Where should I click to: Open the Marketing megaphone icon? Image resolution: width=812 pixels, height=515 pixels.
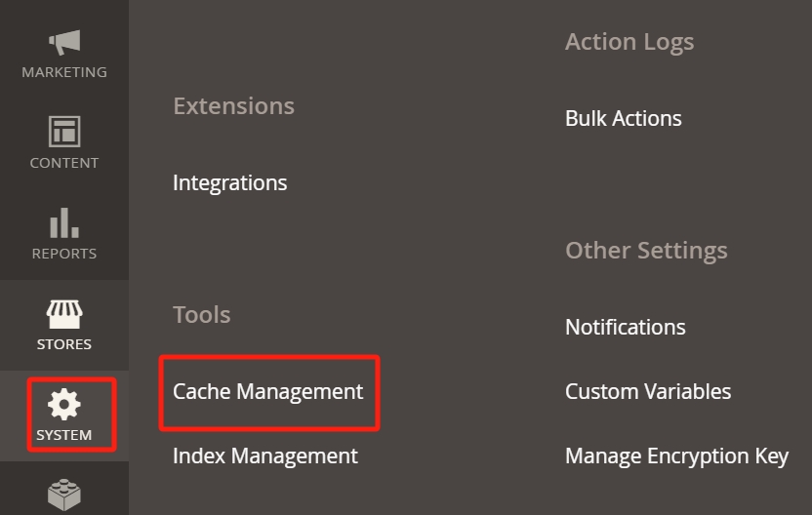click(x=64, y=43)
